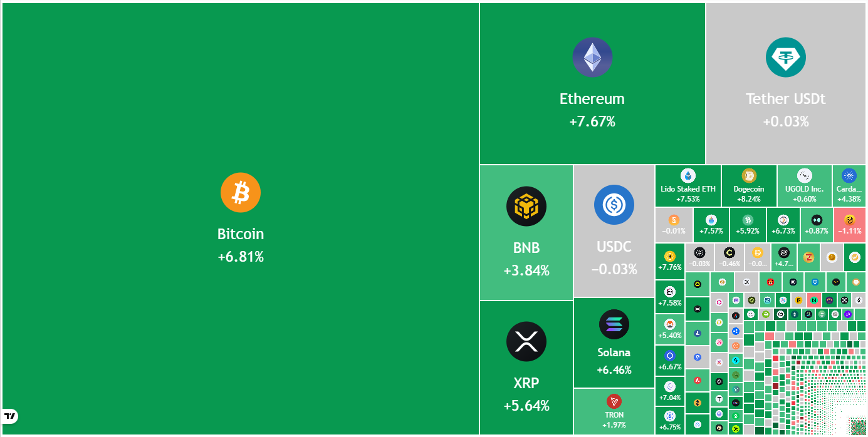Click the UGOLD Inc. logo
Screen dimensions: 868x437
point(805,176)
